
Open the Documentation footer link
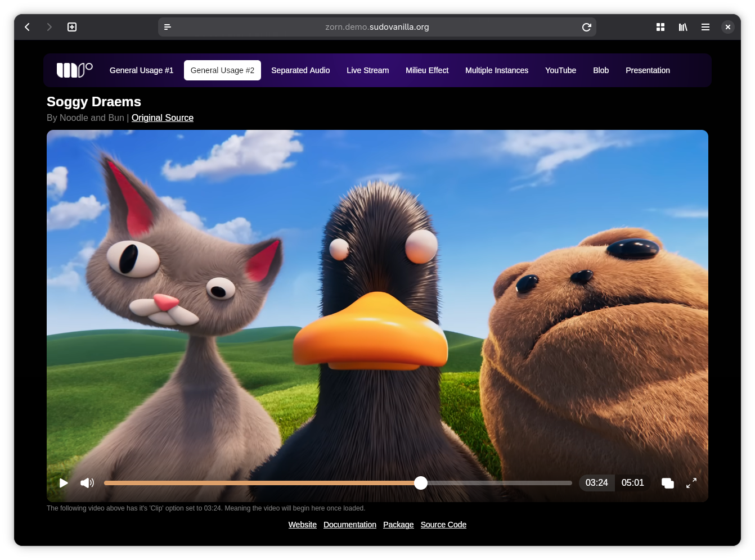click(350, 525)
